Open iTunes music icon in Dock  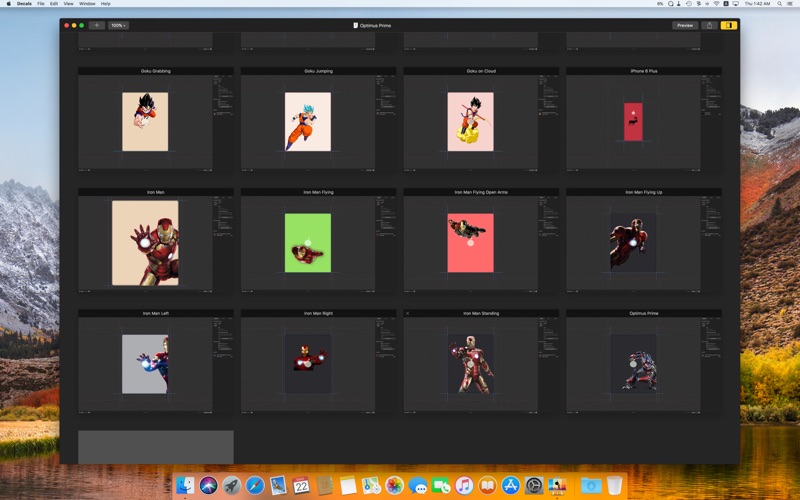coord(464,485)
